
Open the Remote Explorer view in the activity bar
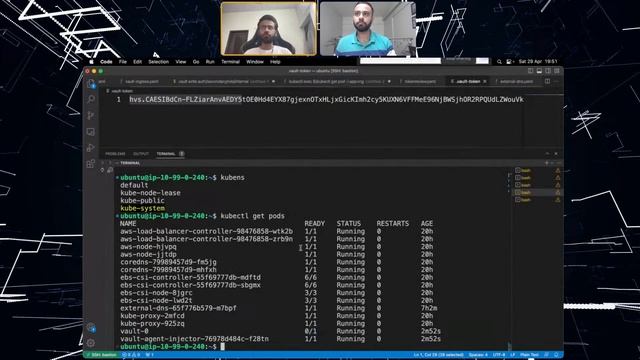click(91, 132)
